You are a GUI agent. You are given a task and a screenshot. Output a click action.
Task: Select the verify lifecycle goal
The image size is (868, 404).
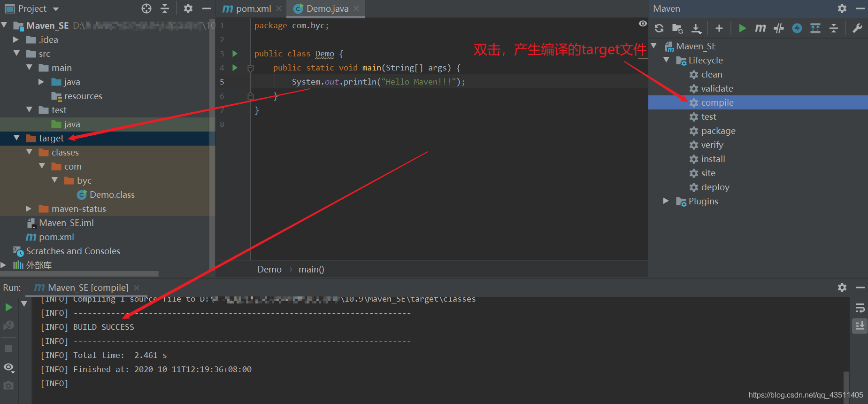[707, 145]
